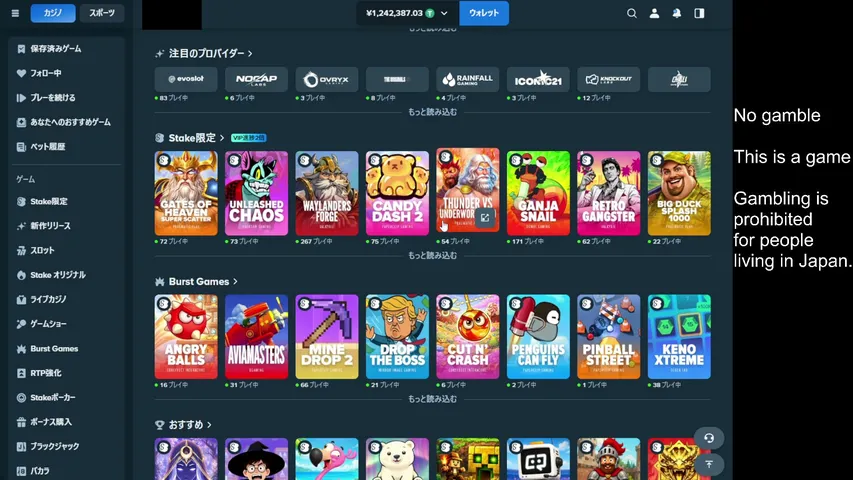
Task: Expand the balance currency dropdown
Action: tap(444, 13)
